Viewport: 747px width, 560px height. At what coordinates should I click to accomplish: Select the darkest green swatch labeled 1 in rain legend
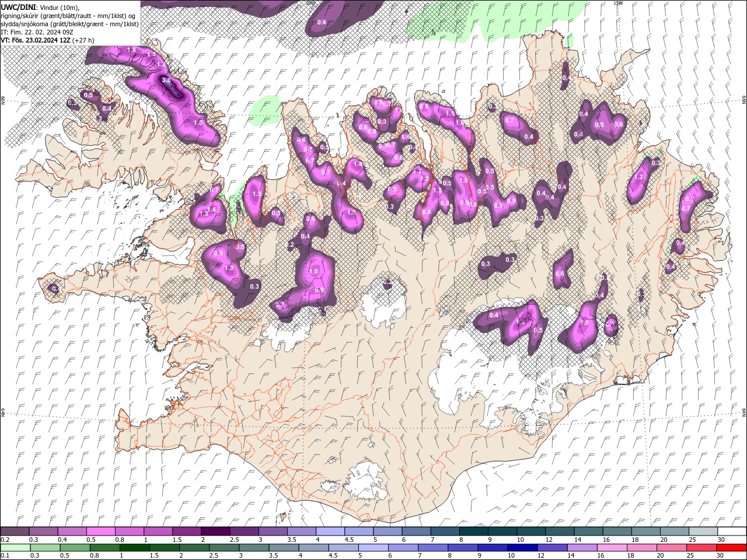click(134, 548)
